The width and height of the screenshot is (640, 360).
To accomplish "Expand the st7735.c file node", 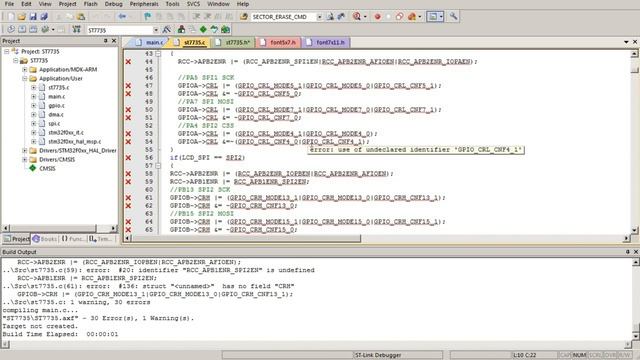I will [33, 87].
